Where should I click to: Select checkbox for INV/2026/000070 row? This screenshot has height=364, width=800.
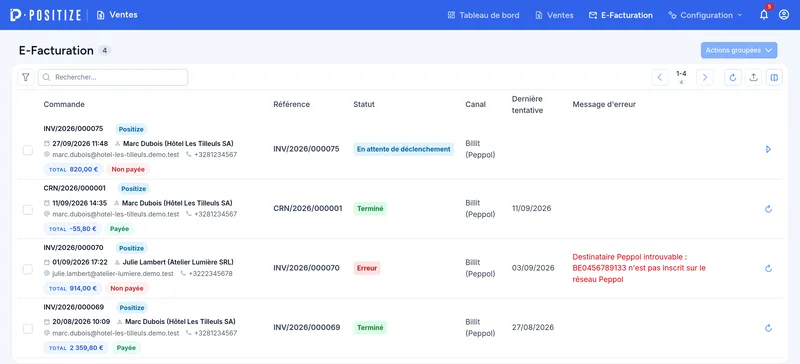28,269
